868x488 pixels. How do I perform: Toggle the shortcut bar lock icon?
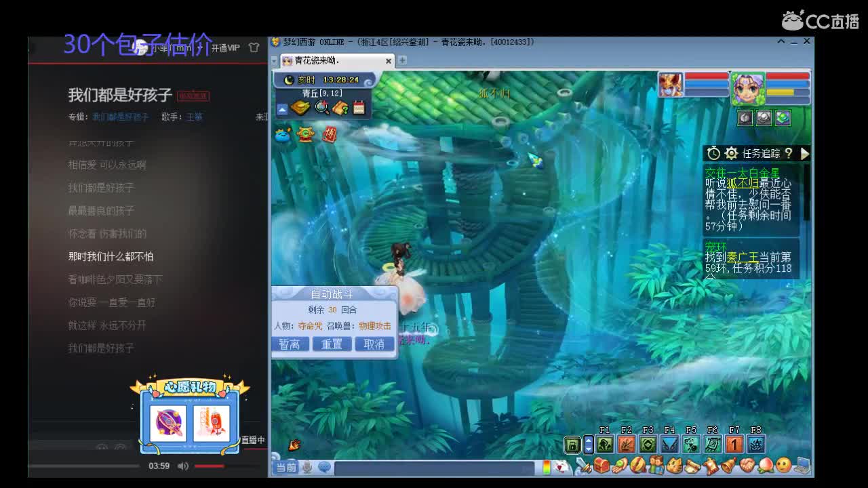click(x=572, y=445)
